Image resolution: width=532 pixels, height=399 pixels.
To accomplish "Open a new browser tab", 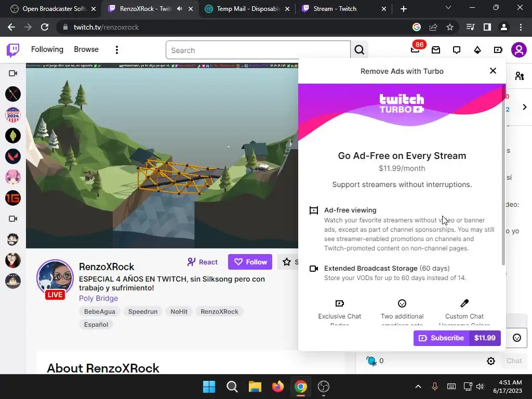I will point(403,9).
